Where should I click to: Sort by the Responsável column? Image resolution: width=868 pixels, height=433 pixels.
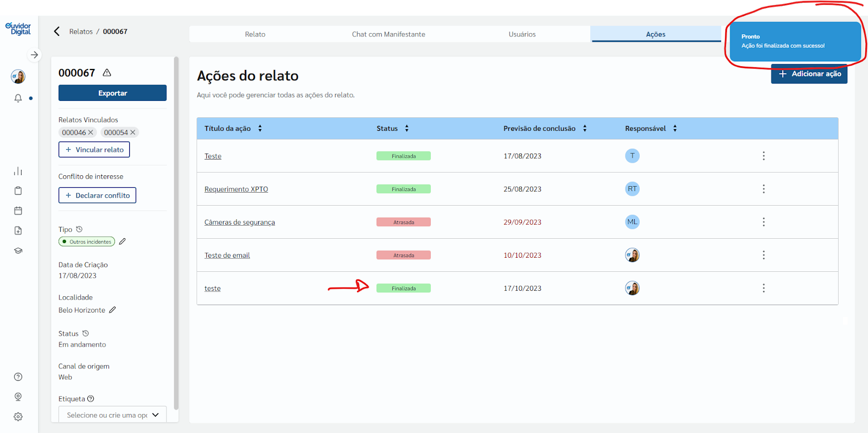click(675, 129)
